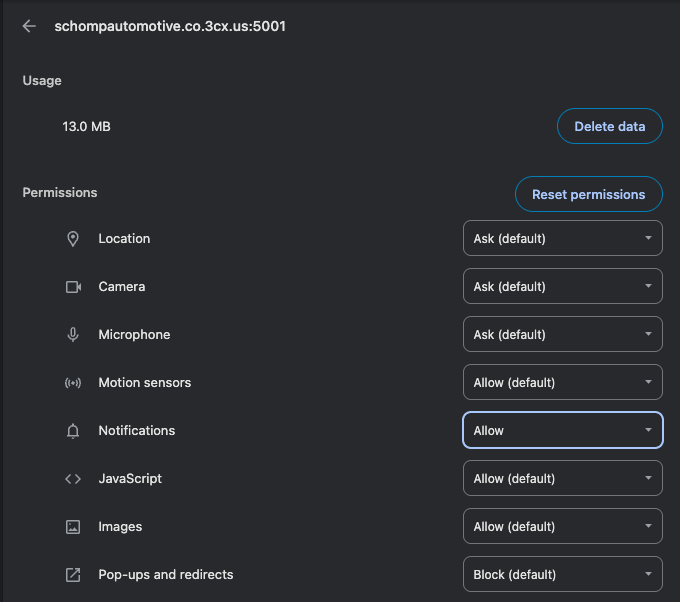Click the Motion sensors icon
The image size is (680, 602).
73,383
